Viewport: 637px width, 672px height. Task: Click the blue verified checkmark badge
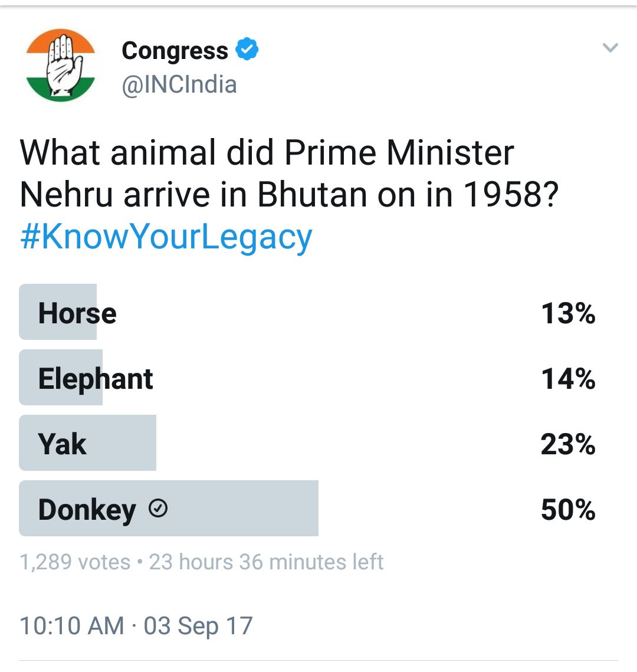click(x=247, y=50)
